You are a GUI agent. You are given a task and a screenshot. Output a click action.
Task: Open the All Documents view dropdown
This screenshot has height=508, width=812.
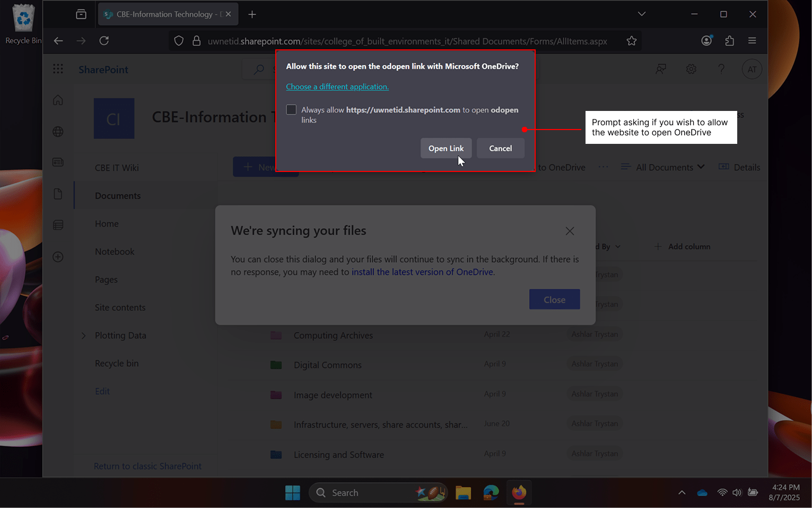coord(663,167)
